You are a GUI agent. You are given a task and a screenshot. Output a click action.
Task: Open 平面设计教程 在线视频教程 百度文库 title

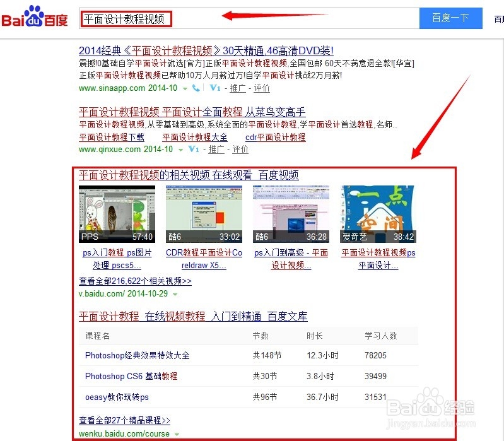(193, 316)
